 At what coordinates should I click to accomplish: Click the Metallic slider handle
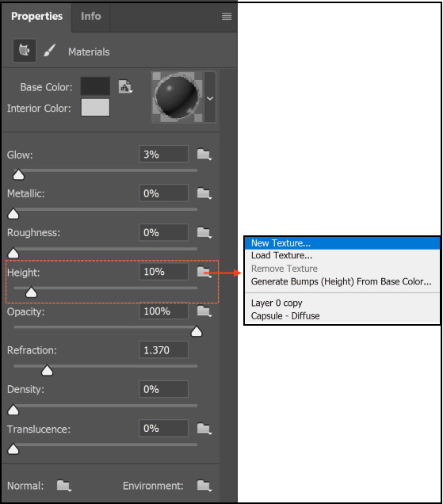click(x=13, y=214)
